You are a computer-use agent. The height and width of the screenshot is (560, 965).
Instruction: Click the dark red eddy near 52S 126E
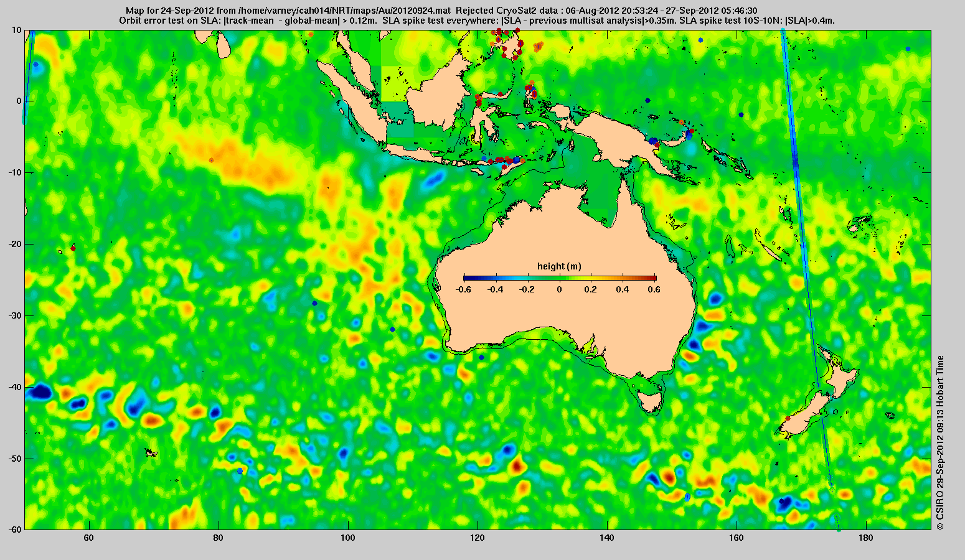coord(516,465)
